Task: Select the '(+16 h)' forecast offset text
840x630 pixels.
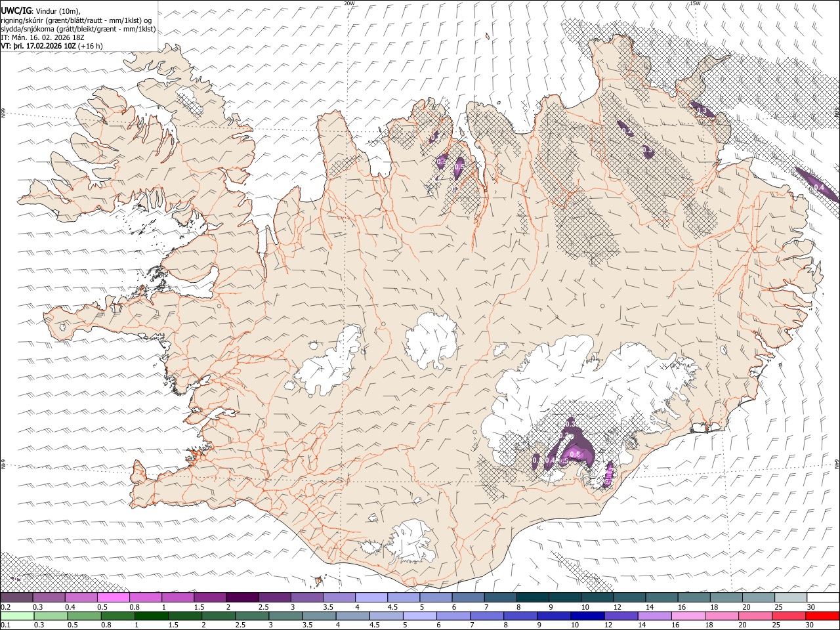Action: click(x=91, y=46)
